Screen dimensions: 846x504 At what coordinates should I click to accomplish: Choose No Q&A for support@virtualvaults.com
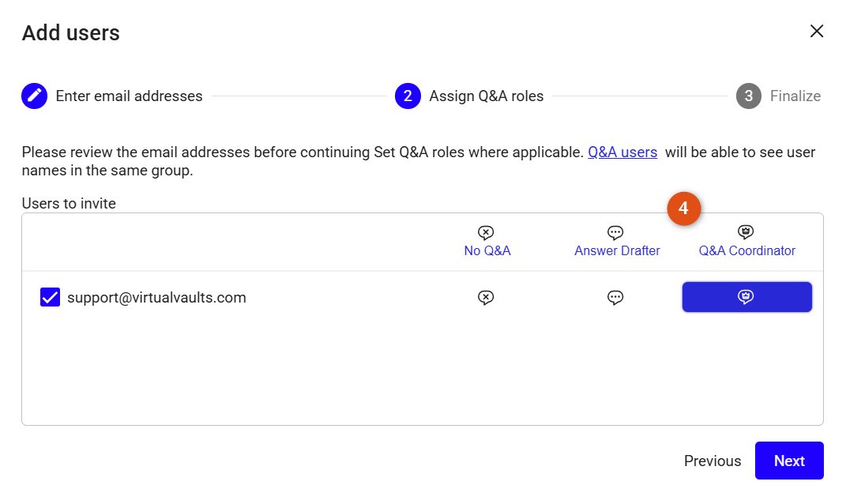coord(486,297)
